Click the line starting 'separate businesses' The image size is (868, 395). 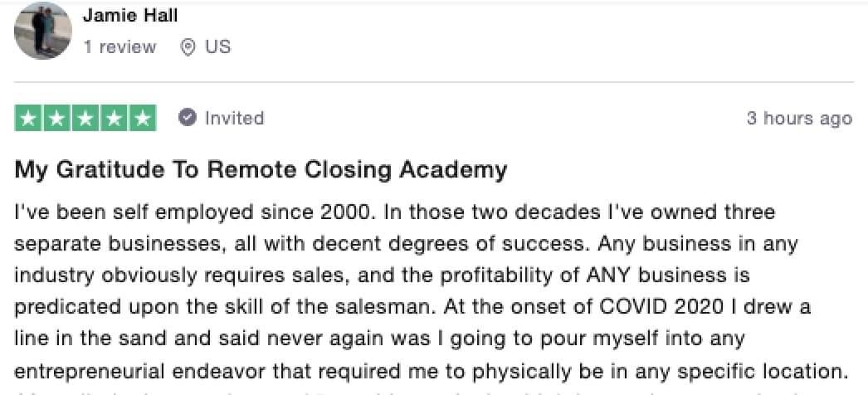407,245
